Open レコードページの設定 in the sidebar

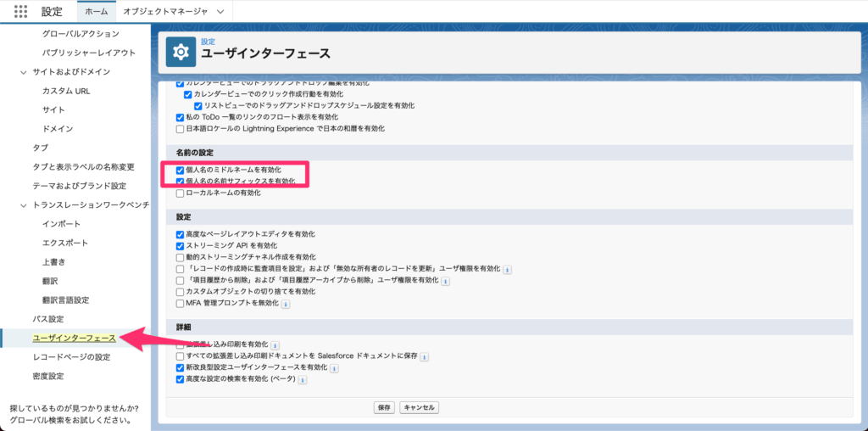[x=71, y=357]
